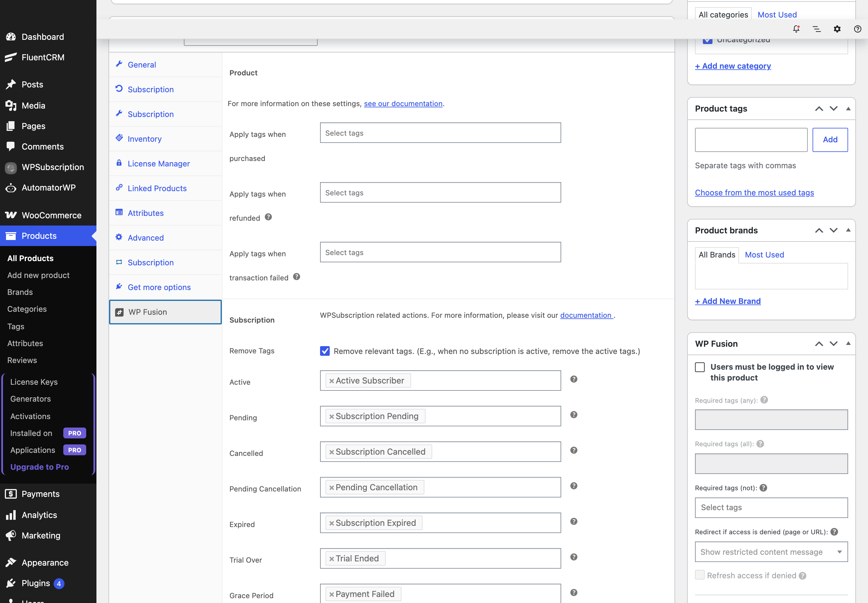Open the notifications bell icon
Screen dimensions: 868x603
click(x=796, y=29)
